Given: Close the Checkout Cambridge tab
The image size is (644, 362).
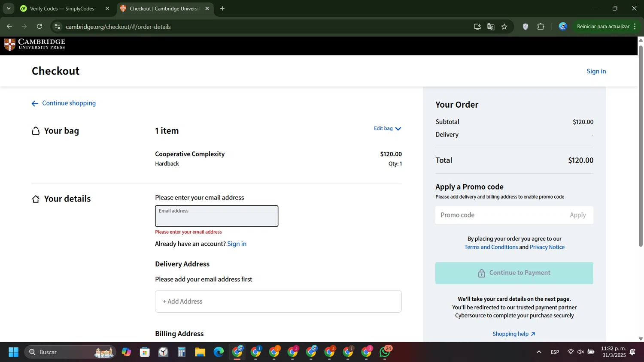Looking at the screenshot, I should (x=207, y=9).
